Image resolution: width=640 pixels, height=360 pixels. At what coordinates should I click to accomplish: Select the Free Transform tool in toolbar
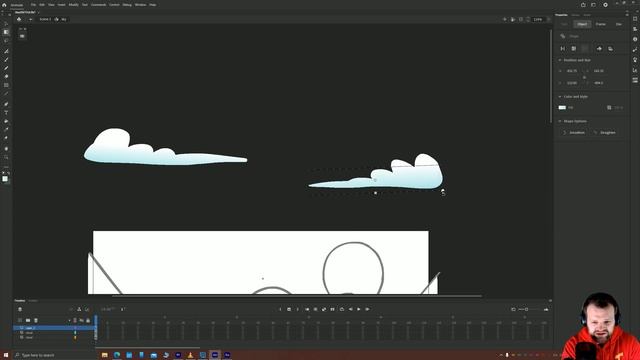click(x=6, y=32)
